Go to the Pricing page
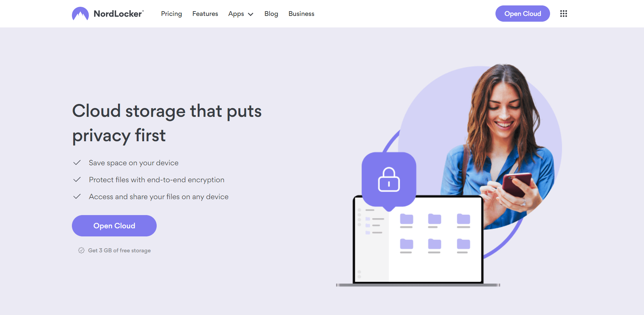This screenshot has width=644, height=315. click(x=171, y=14)
